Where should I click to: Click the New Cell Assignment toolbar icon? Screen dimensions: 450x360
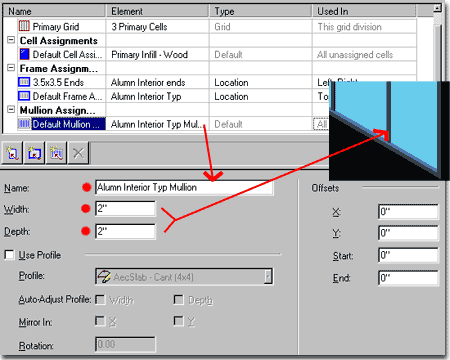pyautogui.click(x=12, y=153)
